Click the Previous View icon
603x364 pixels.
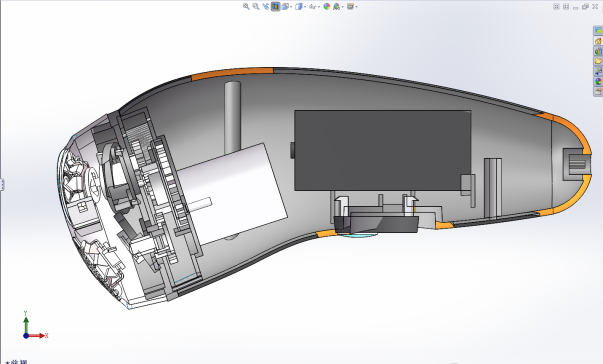coord(266,7)
